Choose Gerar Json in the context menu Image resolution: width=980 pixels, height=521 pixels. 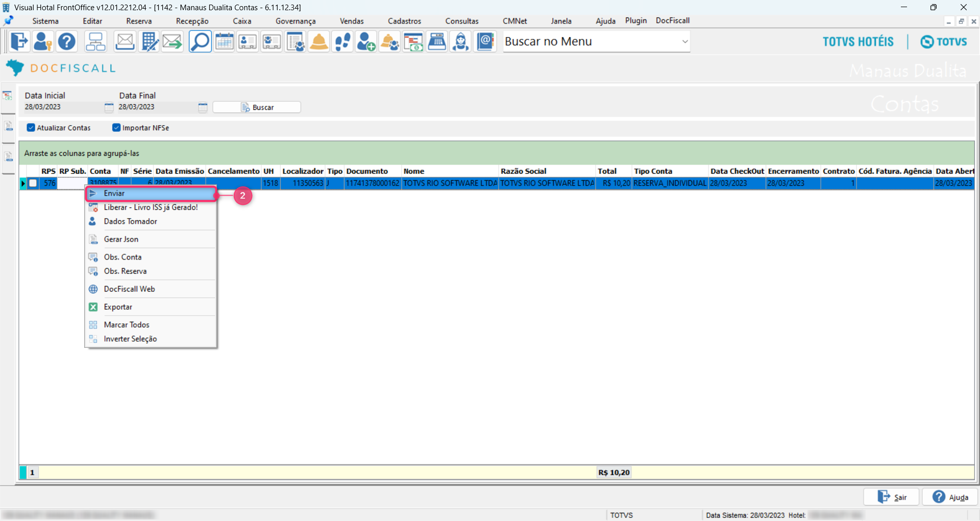pos(152,239)
